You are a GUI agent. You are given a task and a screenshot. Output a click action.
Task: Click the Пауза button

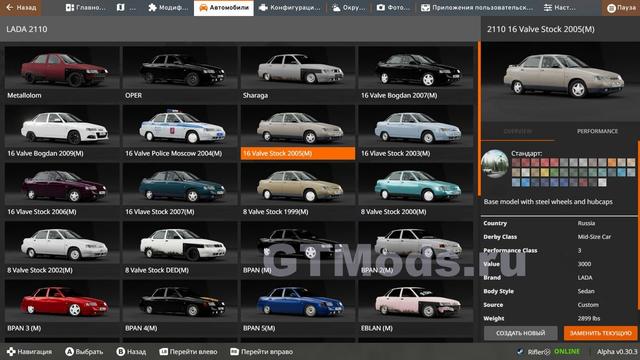click(620, 8)
